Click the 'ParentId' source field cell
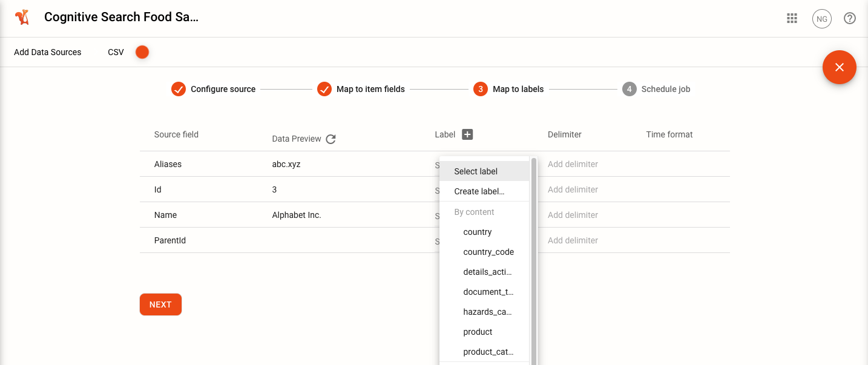The width and height of the screenshot is (868, 365). point(170,240)
